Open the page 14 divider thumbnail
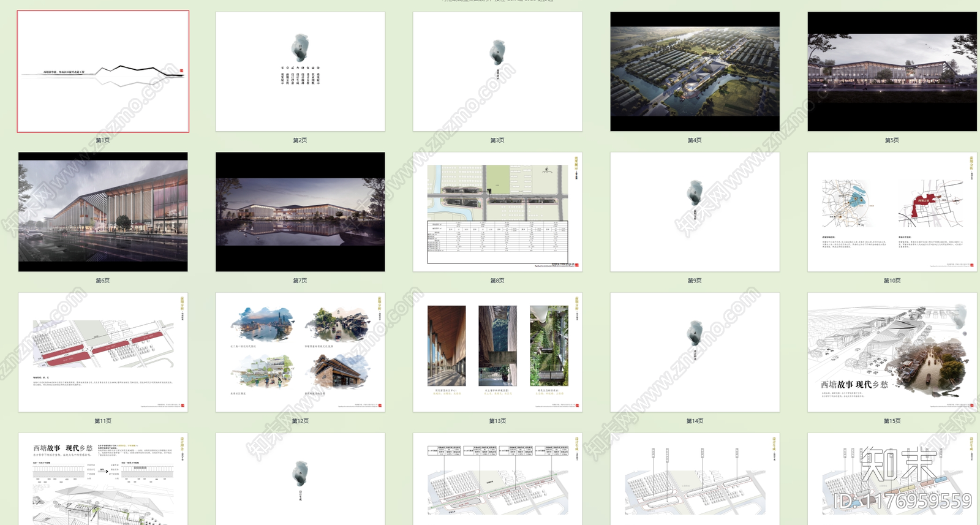 [x=695, y=352]
